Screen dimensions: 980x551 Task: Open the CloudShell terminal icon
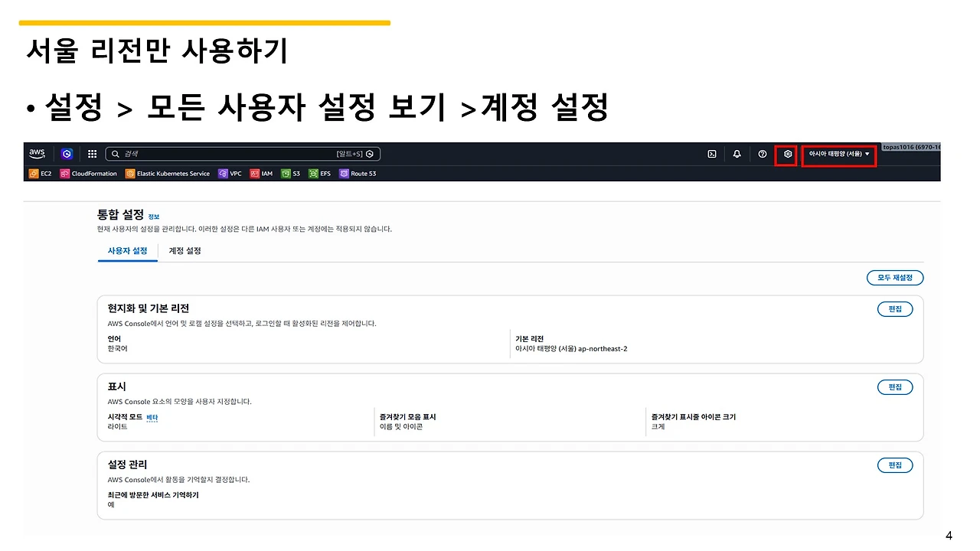712,154
